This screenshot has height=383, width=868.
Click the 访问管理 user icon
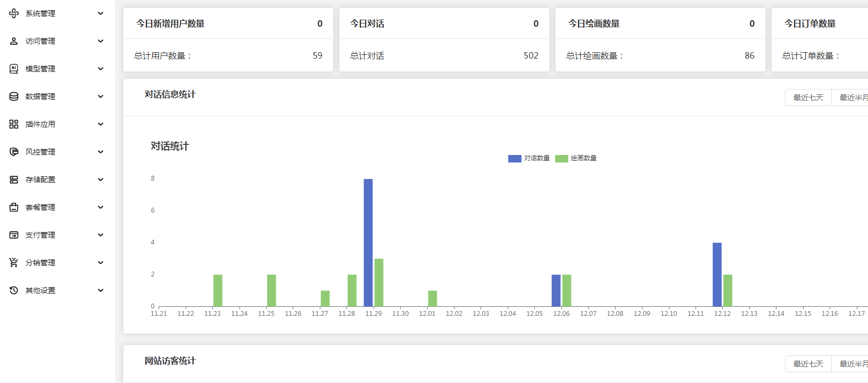14,41
